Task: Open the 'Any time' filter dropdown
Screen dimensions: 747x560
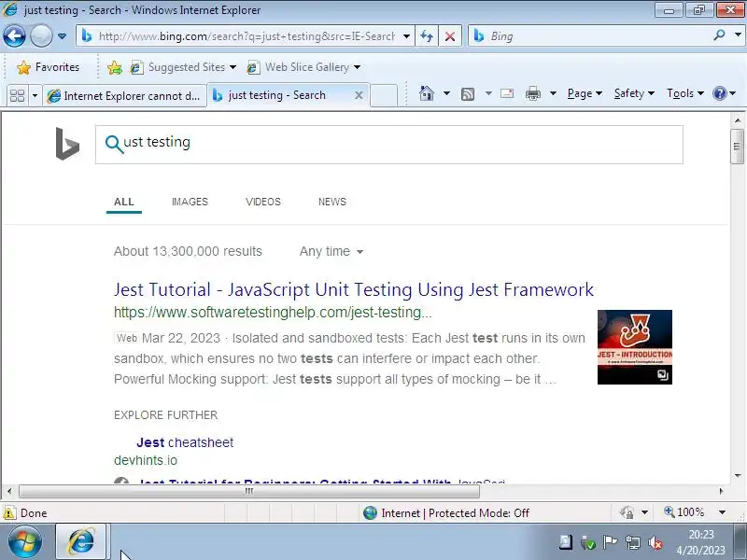Action: 331,251
